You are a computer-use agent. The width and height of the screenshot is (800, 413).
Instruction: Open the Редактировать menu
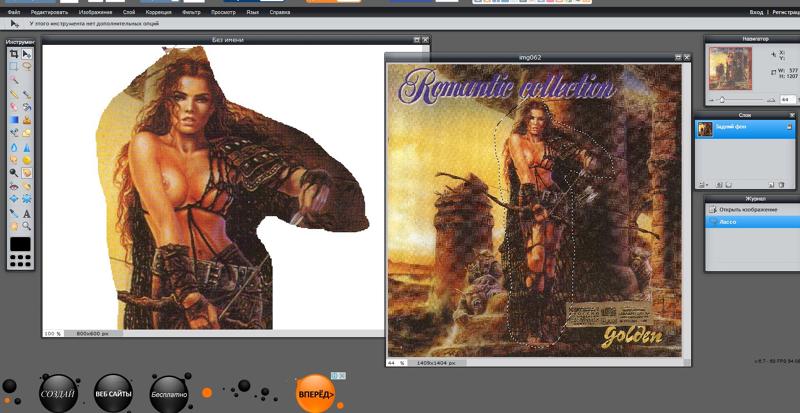click(49, 12)
